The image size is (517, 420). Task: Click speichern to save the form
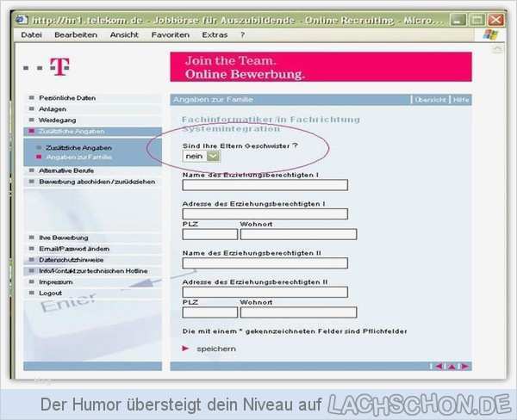pyautogui.click(x=216, y=349)
